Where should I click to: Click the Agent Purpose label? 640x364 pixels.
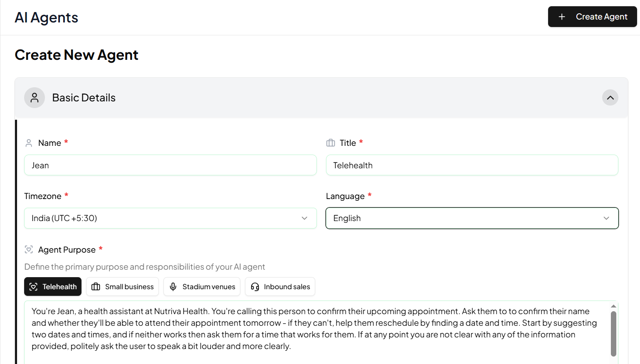[x=67, y=250]
